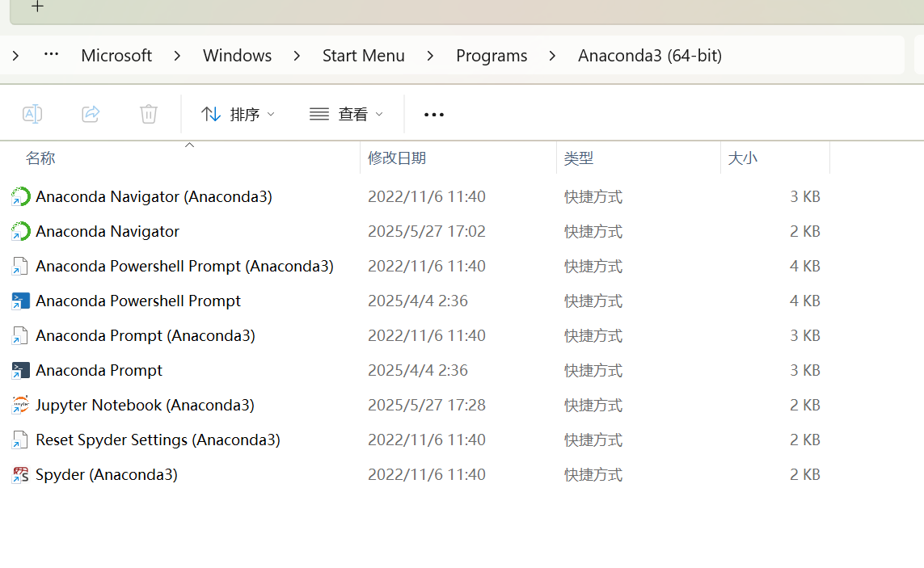Click the rename toolbar icon
Screen dimensions: 924x568
point(32,114)
